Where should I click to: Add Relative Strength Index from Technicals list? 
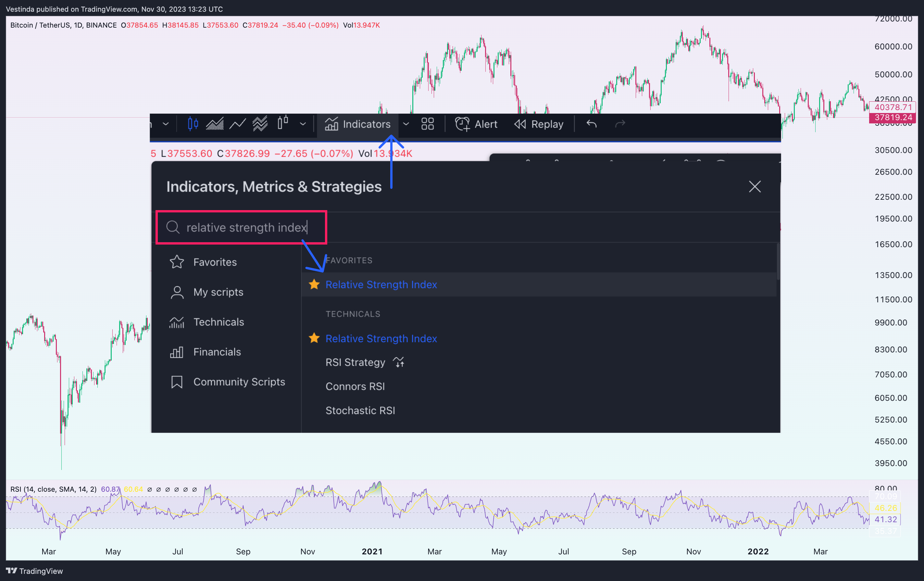pyautogui.click(x=381, y=338)
